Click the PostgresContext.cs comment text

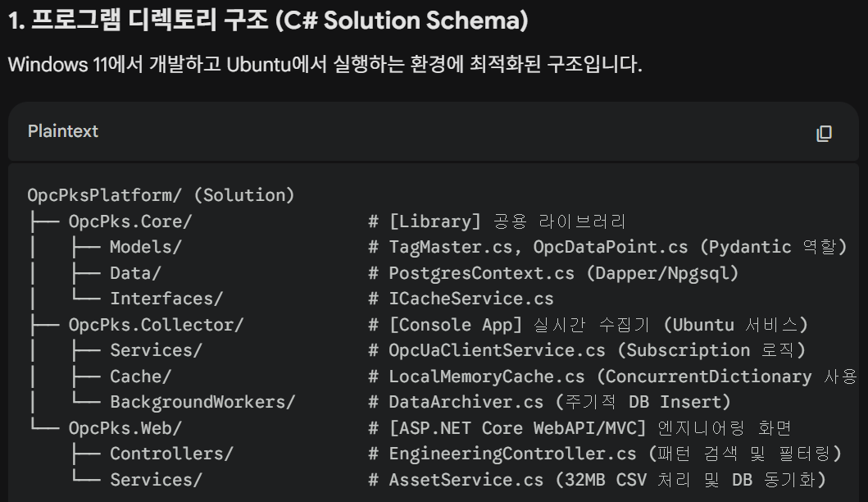coord(562,273)
